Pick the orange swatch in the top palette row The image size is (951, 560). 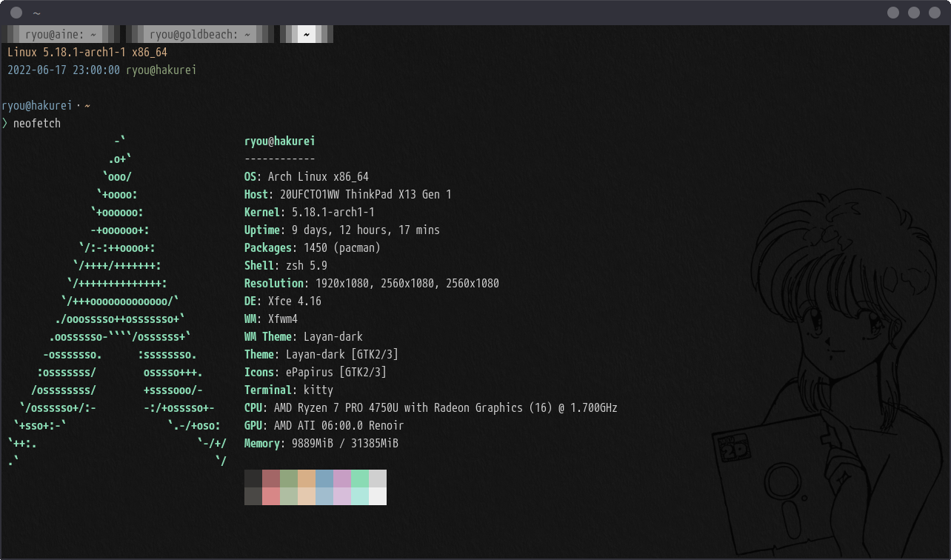(307, 479)
